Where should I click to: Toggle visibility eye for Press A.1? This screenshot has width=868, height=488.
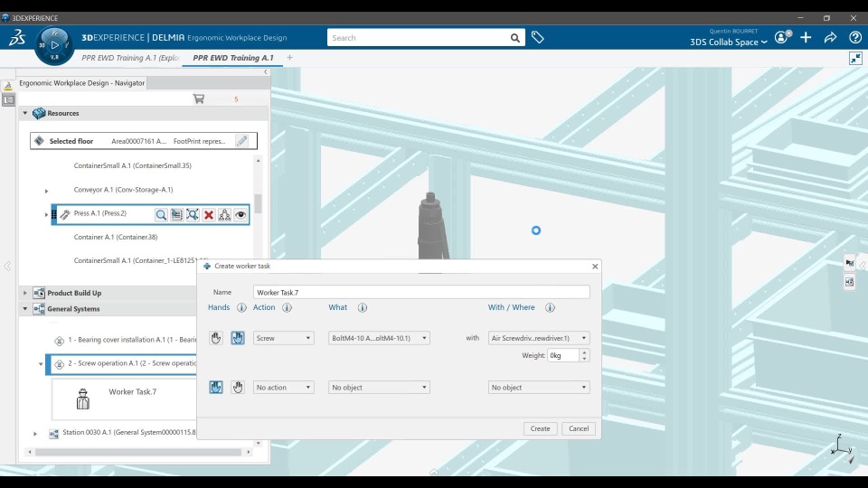(x=241, y=215)
